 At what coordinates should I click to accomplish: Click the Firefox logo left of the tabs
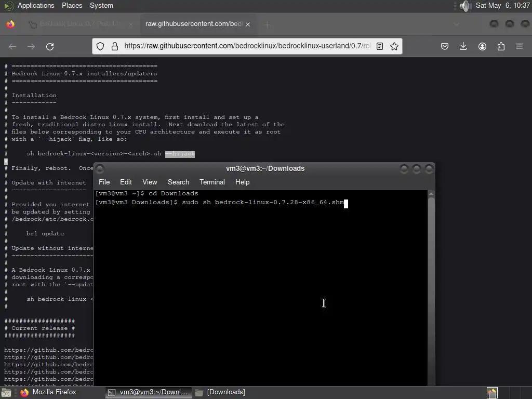(x=10, y=24)
